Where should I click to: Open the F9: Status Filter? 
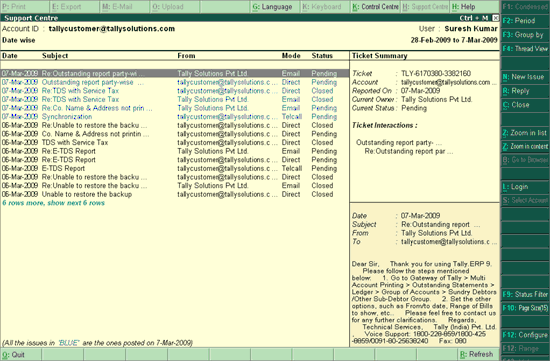click(x=525, y=294)
